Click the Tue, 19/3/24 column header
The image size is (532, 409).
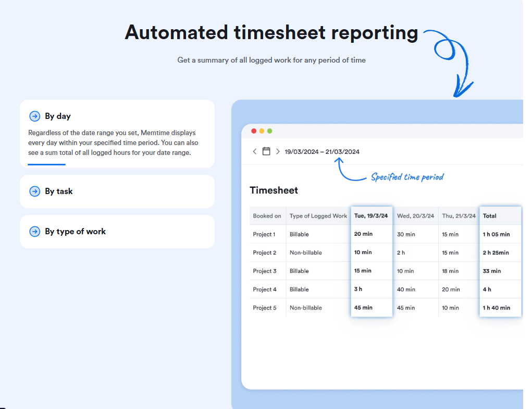point(371,216)
